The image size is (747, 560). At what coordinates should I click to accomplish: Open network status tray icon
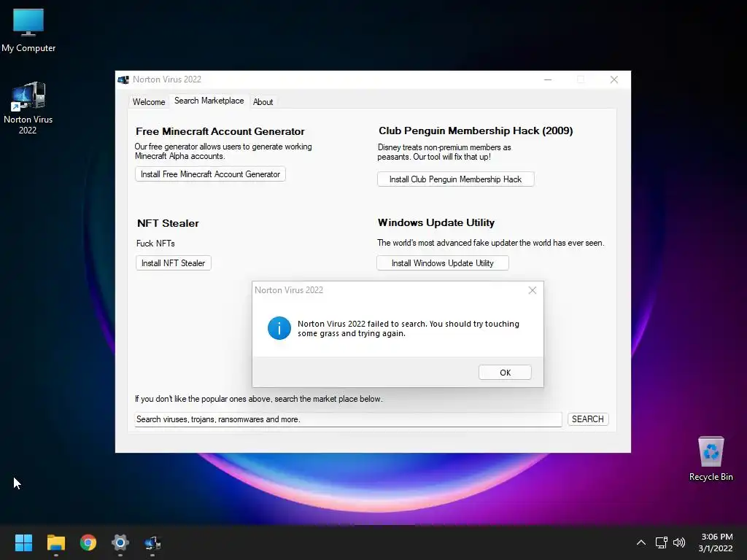click(661, 542)
